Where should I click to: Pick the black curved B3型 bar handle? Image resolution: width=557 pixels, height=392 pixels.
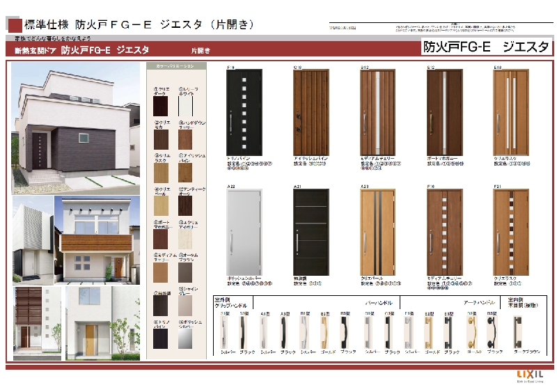(345, 333)
